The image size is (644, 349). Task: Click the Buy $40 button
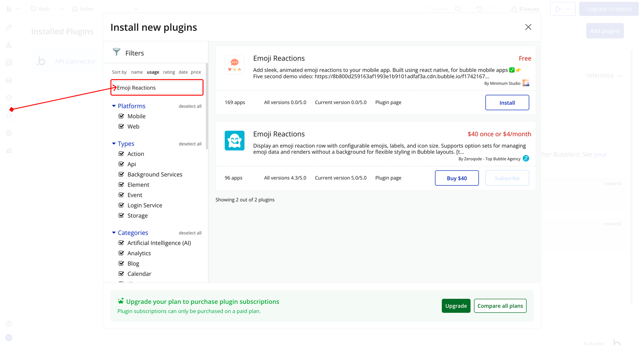tap(457, 178)
